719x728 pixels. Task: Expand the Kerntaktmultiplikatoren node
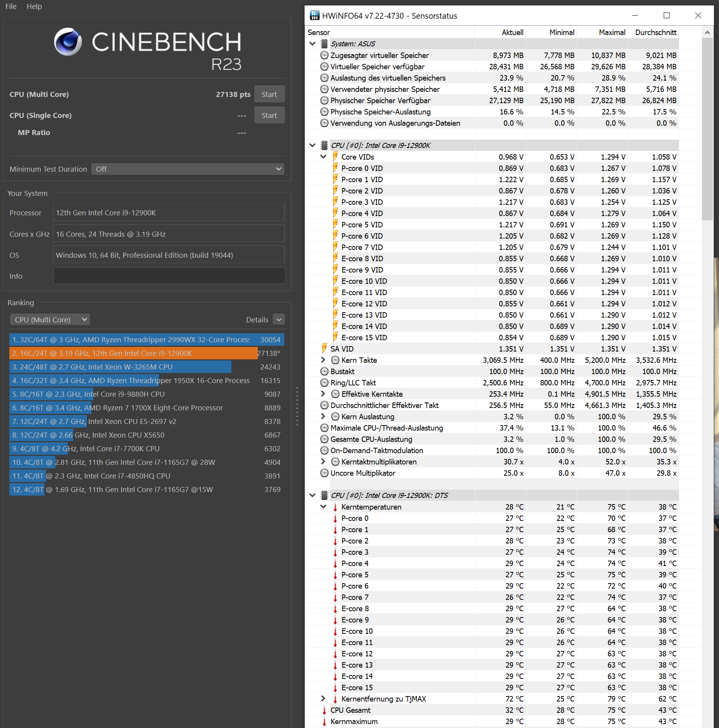click(323, 462)
